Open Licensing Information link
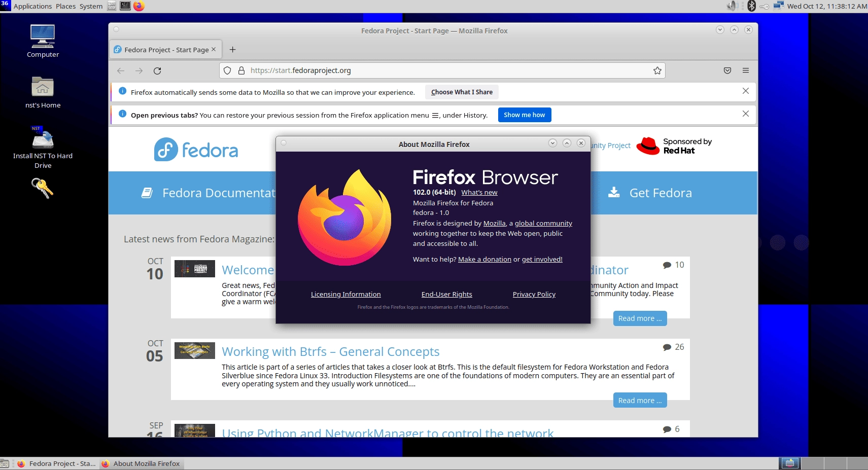 (345, 294)
